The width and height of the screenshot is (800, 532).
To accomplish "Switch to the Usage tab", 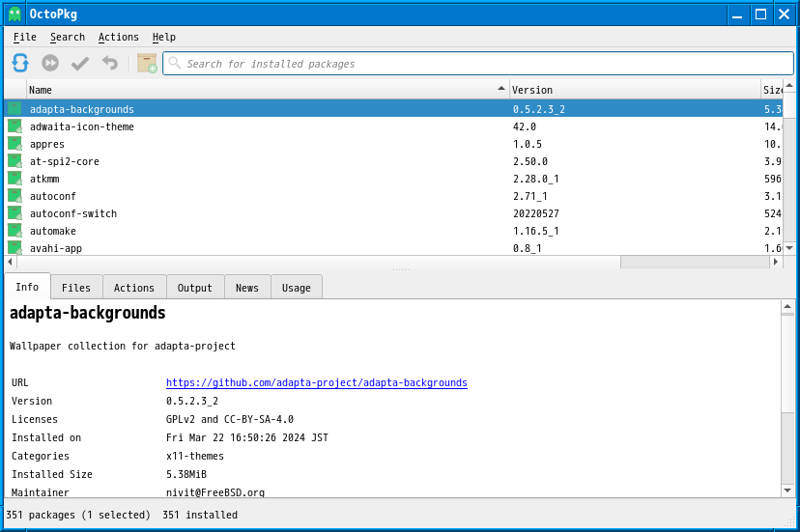I will pyautogui.click(x=297, y=288).
